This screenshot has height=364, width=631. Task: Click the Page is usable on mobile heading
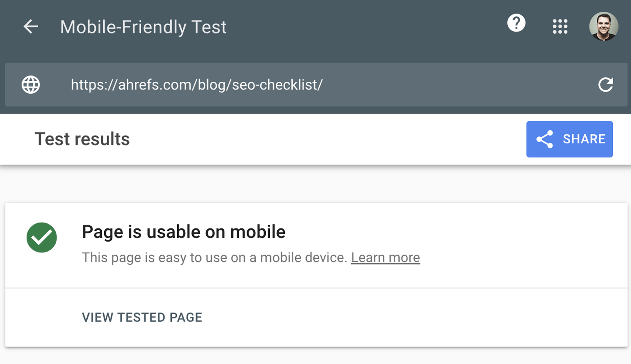pos(183,231)
